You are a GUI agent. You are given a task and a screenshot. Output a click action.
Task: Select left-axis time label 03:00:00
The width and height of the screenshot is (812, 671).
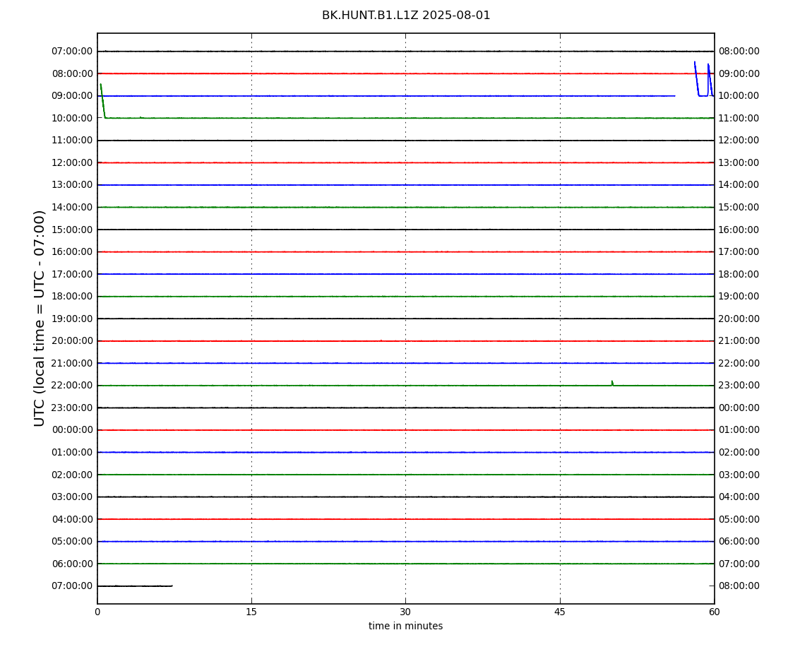[x=73, y=497]
